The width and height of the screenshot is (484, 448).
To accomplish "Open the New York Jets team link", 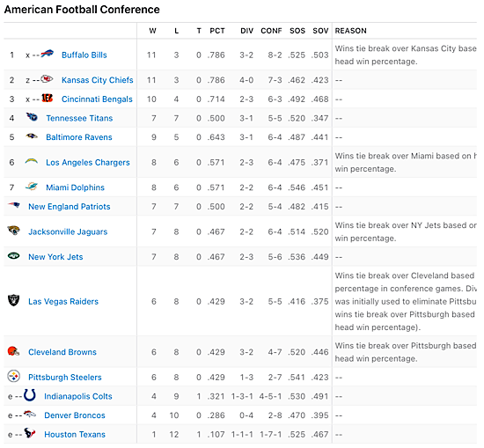I will pos(55,257).
